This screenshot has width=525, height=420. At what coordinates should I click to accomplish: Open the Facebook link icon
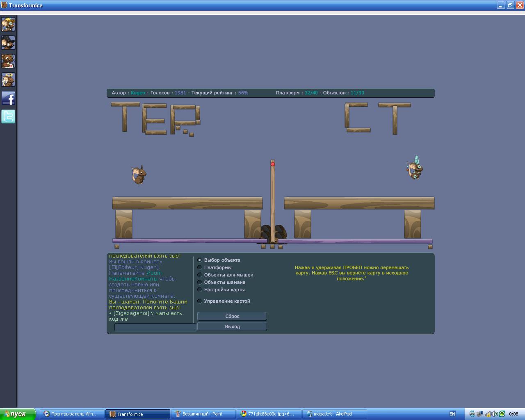[x=8, y=98]
